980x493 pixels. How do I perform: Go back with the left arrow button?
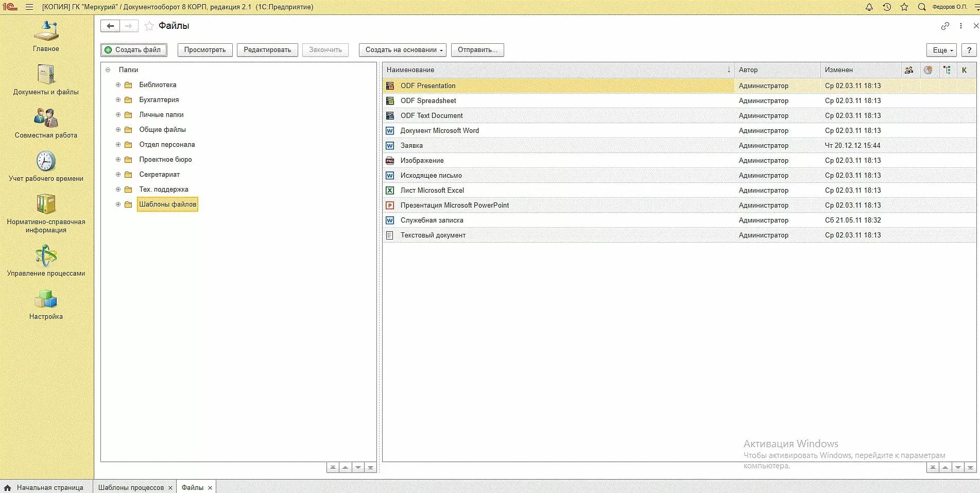[110, 26]
